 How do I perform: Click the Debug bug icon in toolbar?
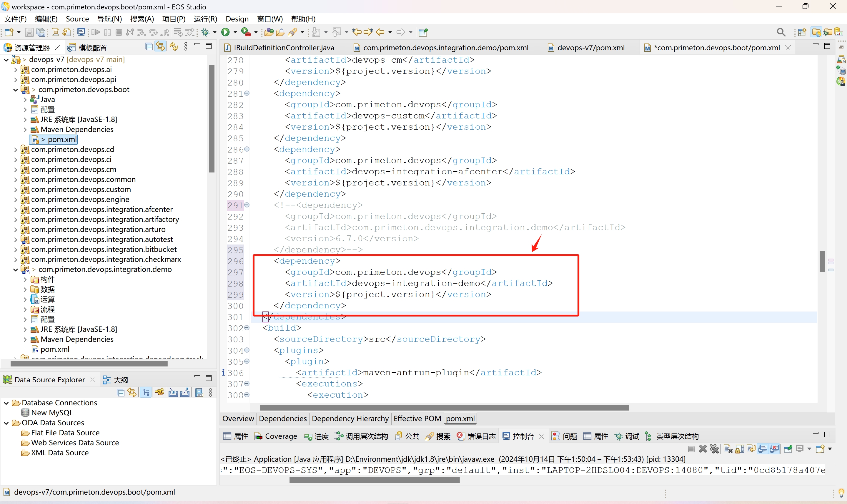[205, 32]
